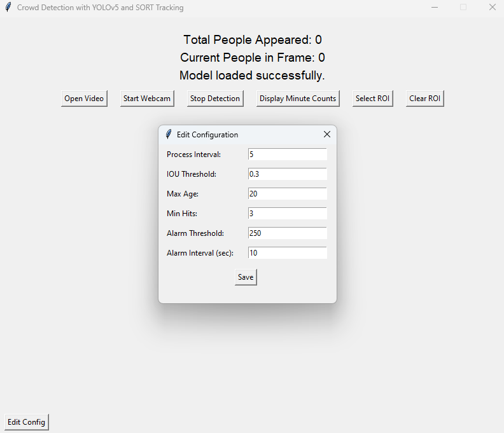Activate the Alarm Threshold field

[x=288, y=233]
